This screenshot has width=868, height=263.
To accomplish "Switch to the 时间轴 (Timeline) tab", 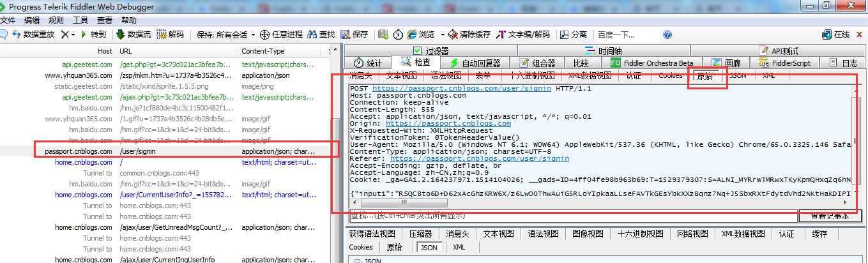I will click(604, 51).
